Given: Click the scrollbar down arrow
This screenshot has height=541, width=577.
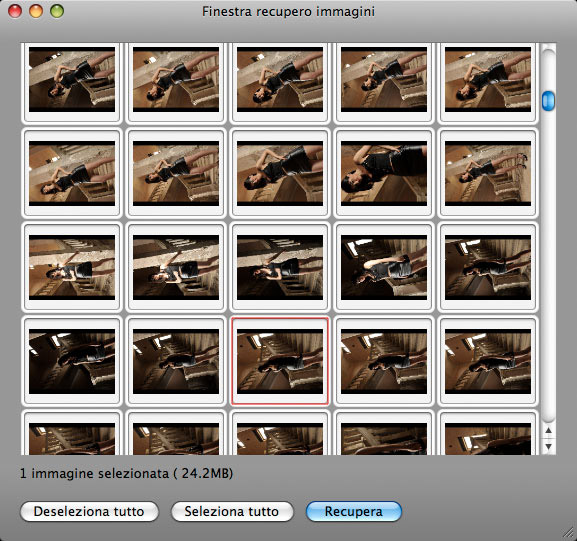Looking at the screenshot, I should point(548,446).
